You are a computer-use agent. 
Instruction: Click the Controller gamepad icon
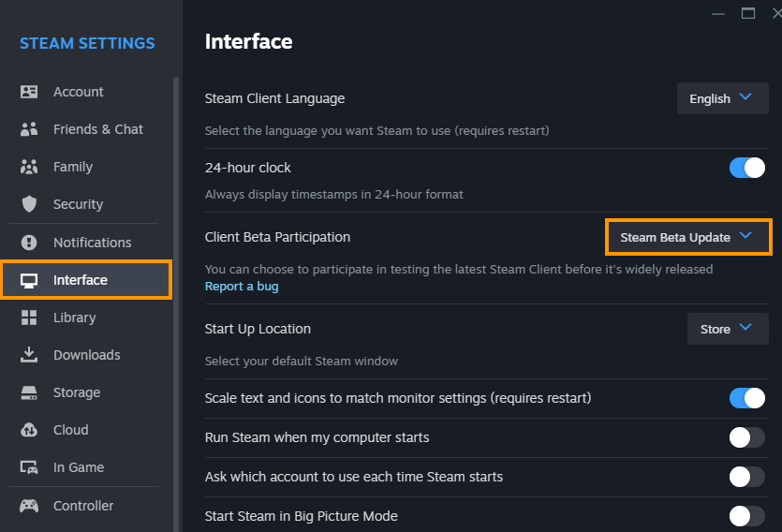click(x=29, y=506)
